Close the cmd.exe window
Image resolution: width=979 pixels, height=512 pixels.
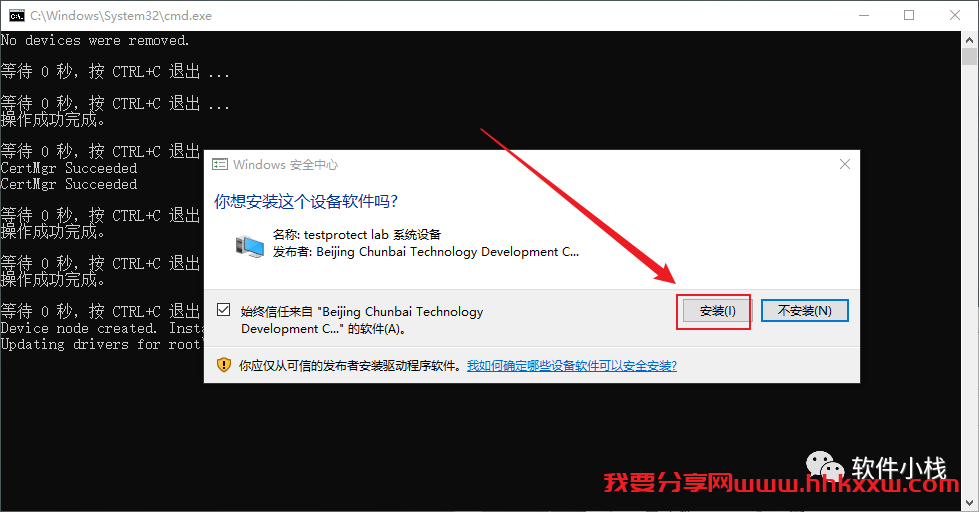955,16
